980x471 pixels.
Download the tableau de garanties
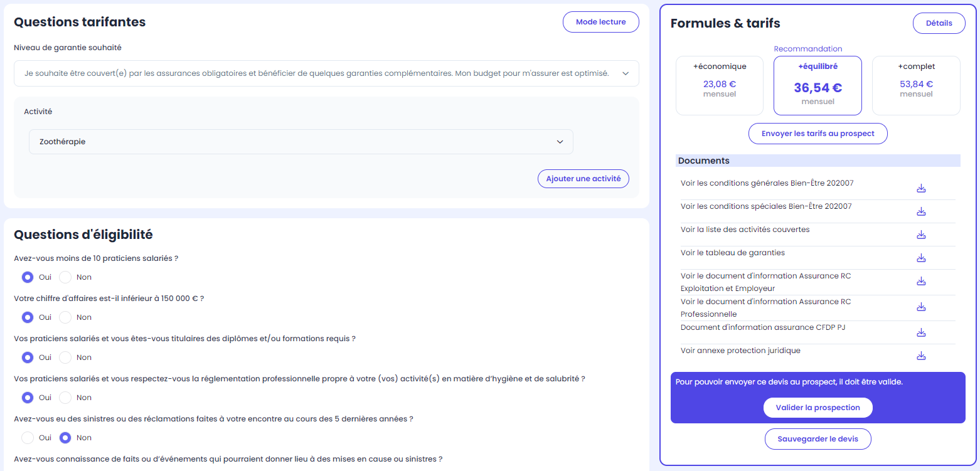[x=921, y=258]
